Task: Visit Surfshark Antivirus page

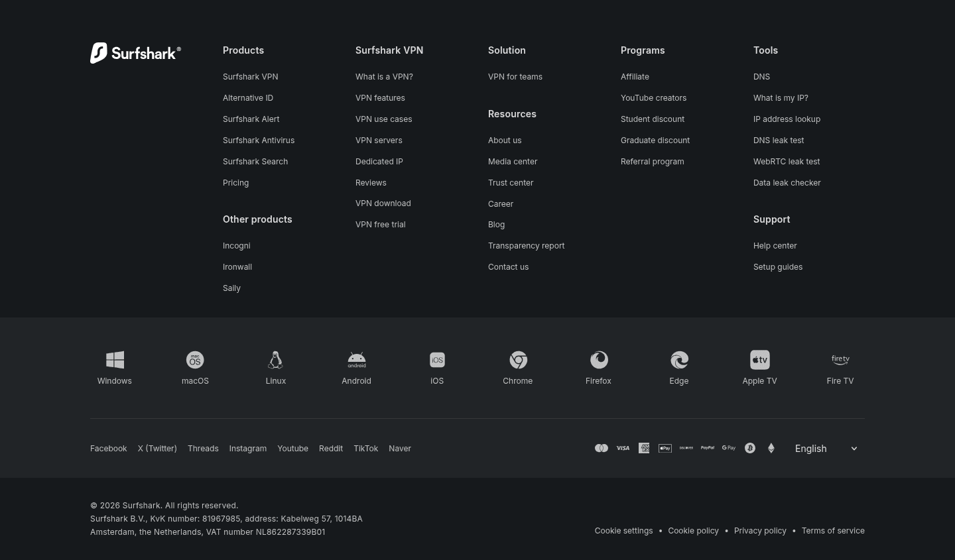Action: click(x=259, y=140)
